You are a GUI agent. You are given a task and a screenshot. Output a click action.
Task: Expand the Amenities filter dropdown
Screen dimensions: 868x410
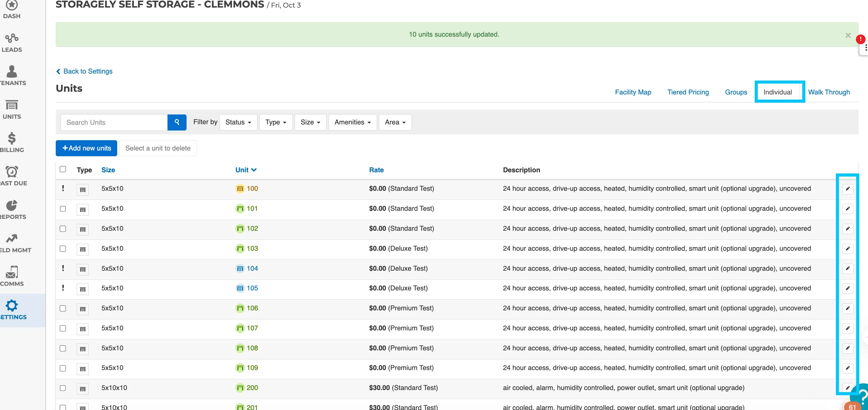[x=353, y=122]
